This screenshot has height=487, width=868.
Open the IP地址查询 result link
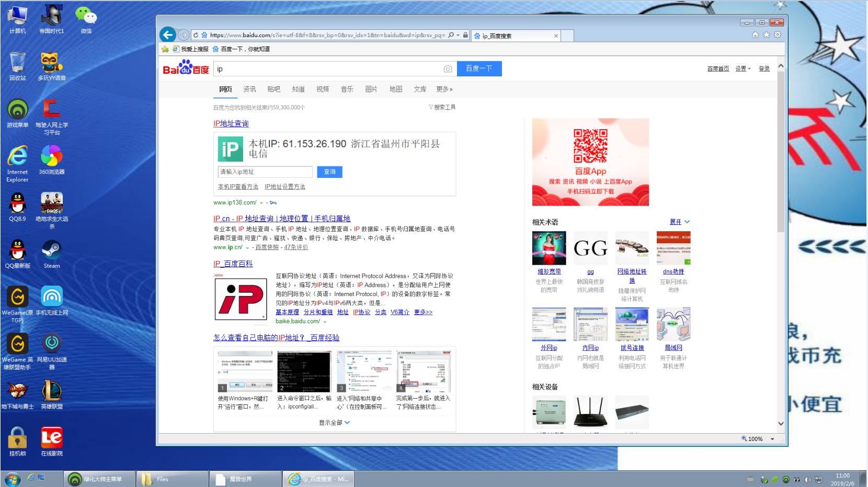click(x=230, y=123)
